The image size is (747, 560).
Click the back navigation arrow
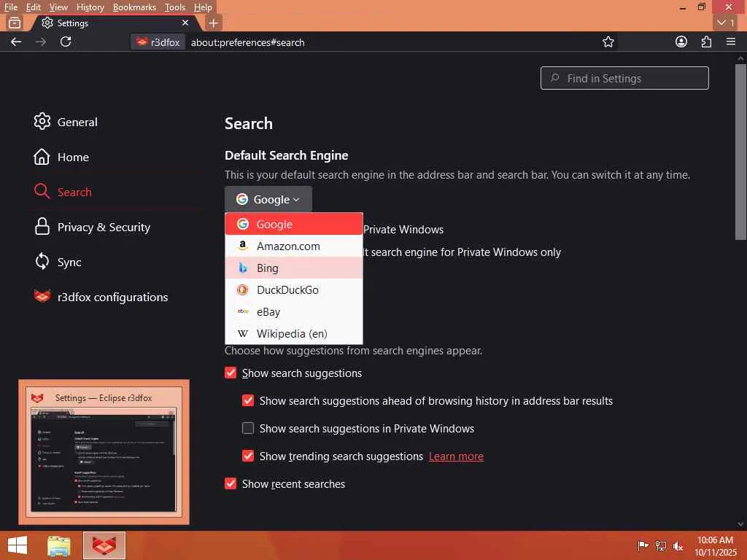coord(16,42)
